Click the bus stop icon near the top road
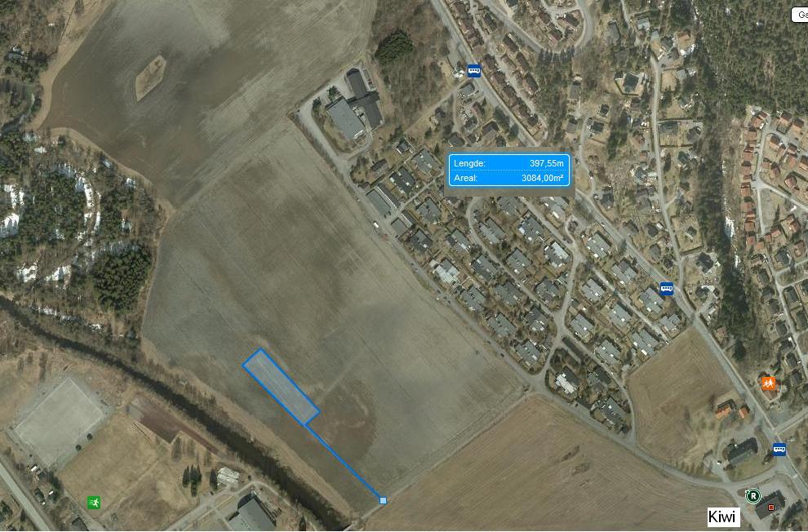 point(474,70)
